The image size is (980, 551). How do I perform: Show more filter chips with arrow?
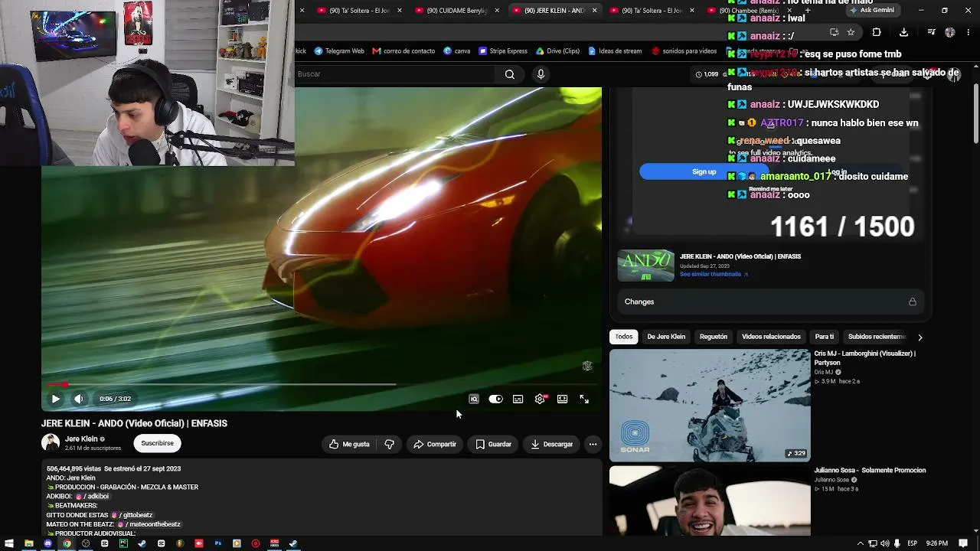tap(920, 337)
